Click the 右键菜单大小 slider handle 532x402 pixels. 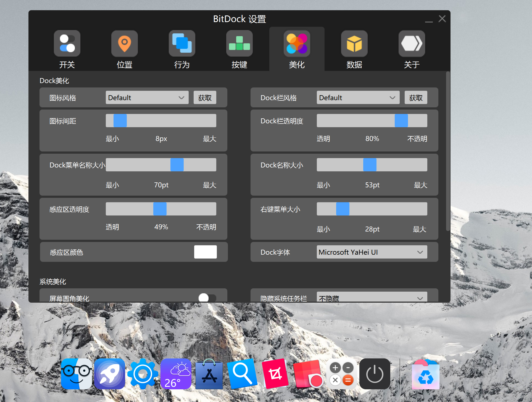343,209
